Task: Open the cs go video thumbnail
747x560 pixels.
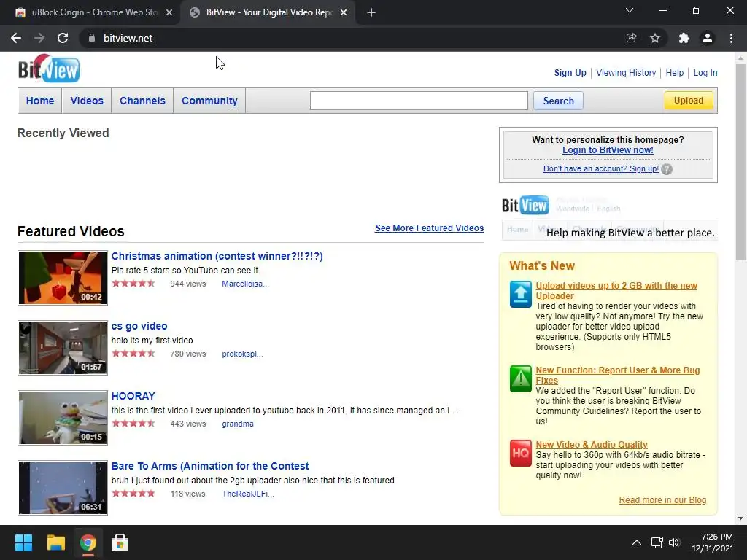Action: 63,348
